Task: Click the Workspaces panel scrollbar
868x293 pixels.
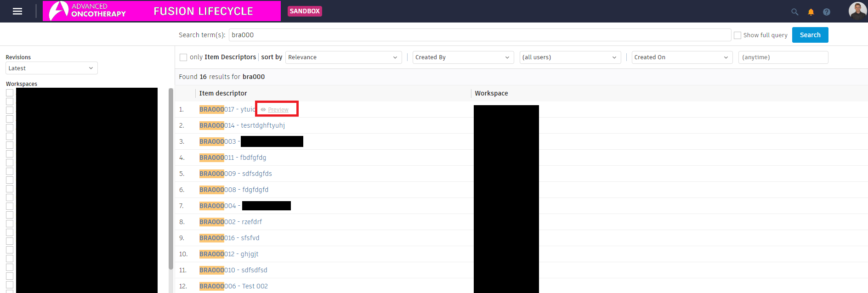Action: [x=171, y=179]
